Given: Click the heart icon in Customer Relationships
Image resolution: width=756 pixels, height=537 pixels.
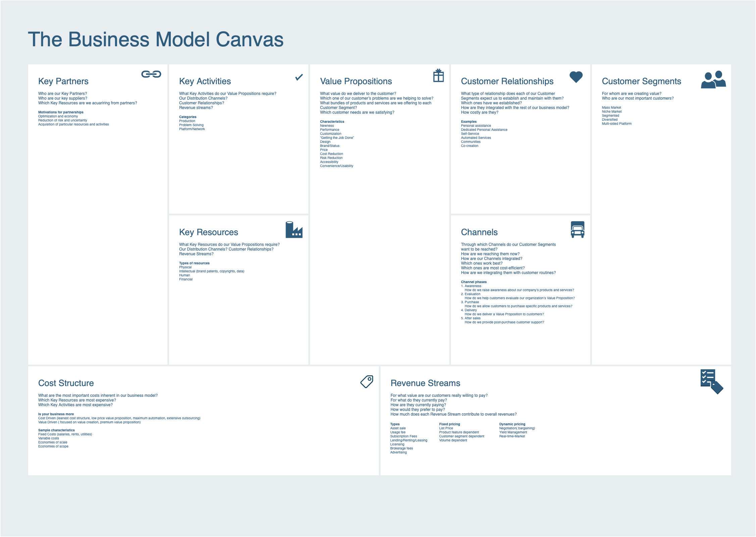Looking at the screenshot, I should coord(576,77).
